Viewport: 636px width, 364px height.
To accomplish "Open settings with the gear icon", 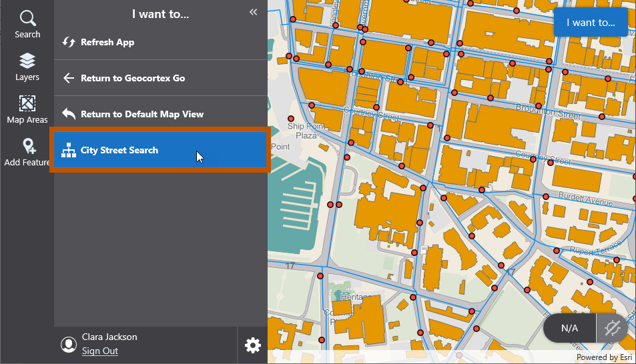I will point(252,345).
